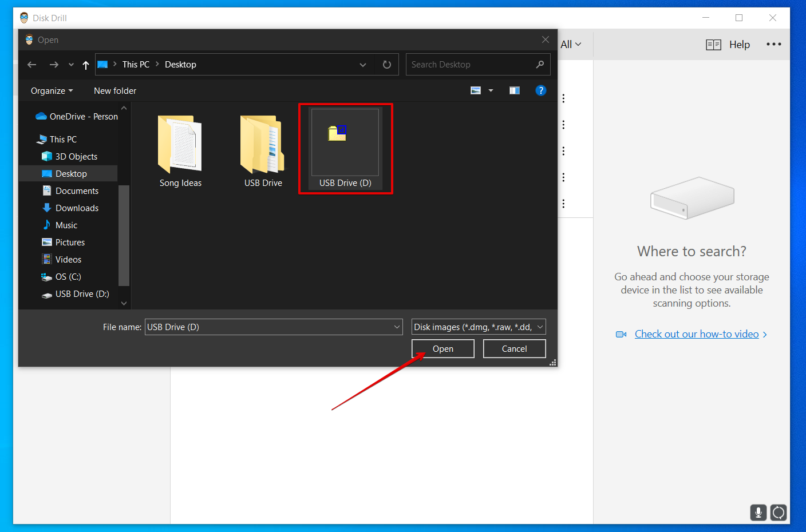Click the Cancel button

(515, 348)
